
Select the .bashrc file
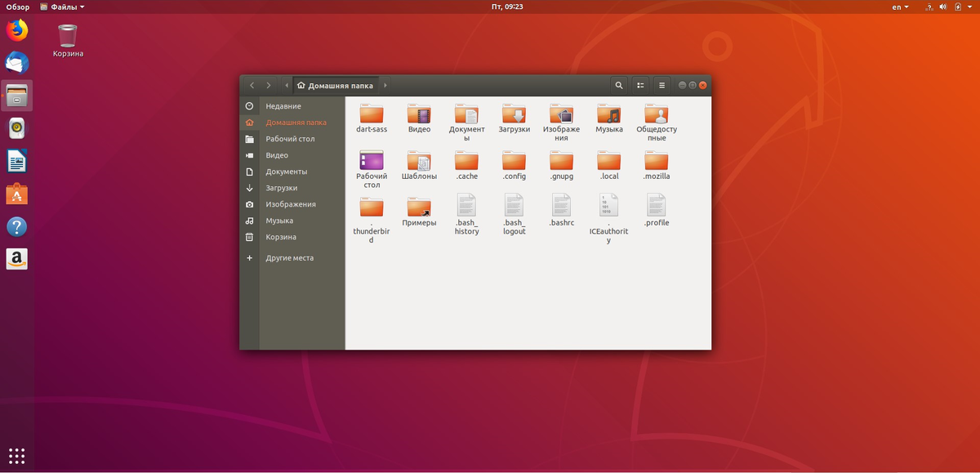coord(561,205)
